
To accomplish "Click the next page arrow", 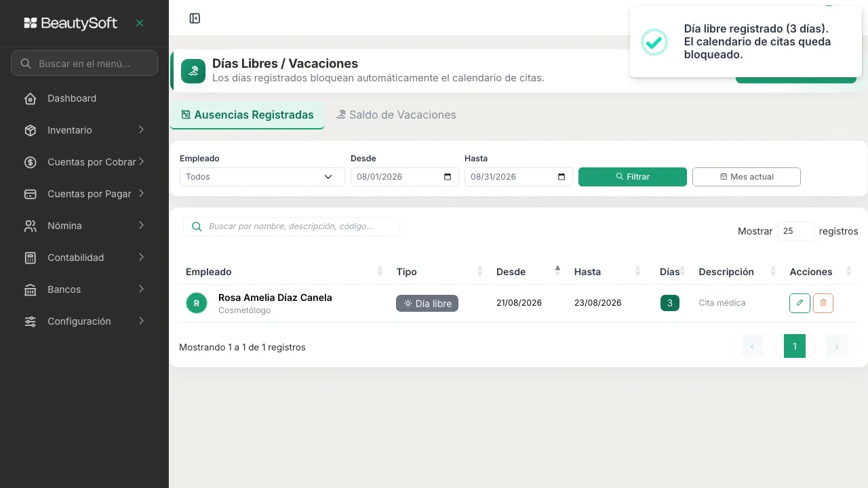I will [837, 346].
